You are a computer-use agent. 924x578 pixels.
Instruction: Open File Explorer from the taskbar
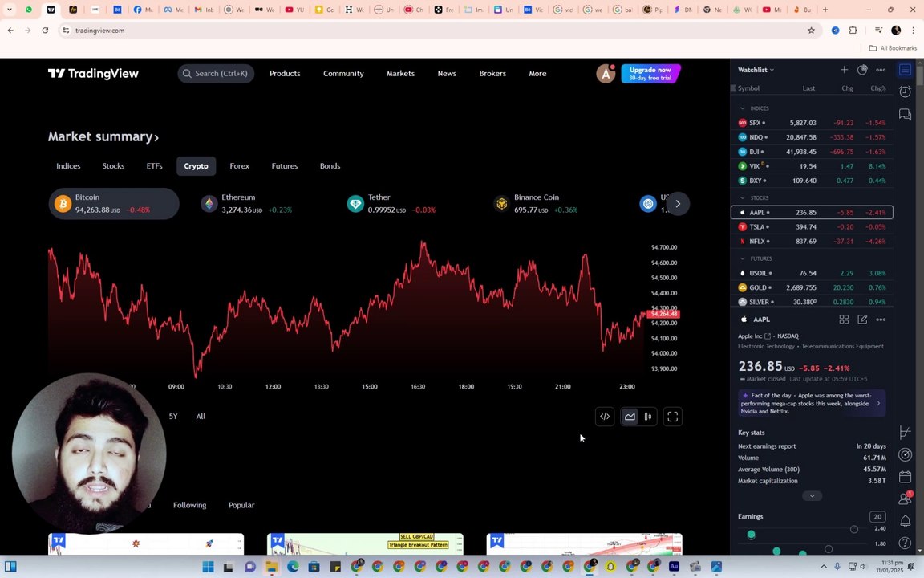point(271,567)
